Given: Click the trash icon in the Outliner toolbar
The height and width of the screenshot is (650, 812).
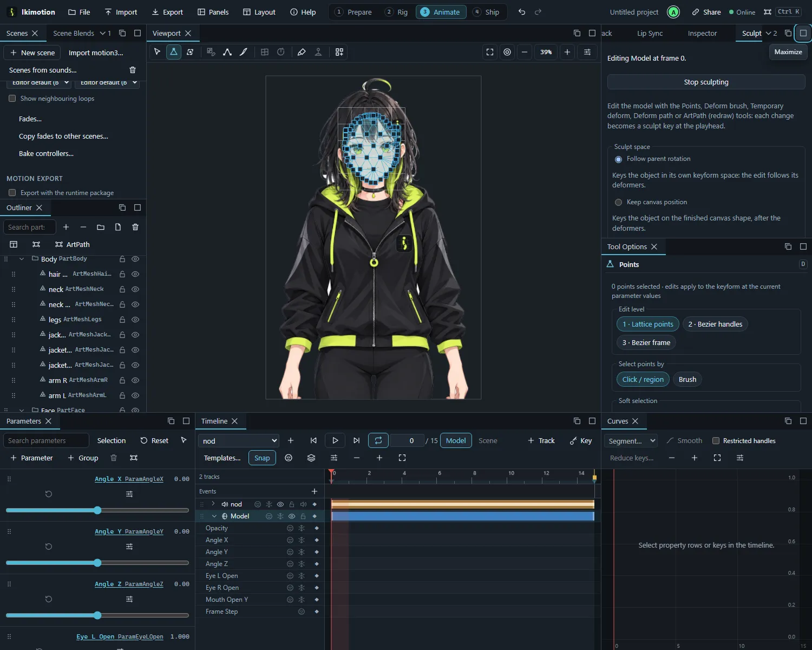Looking at the screenshot, I should (135, 227).
